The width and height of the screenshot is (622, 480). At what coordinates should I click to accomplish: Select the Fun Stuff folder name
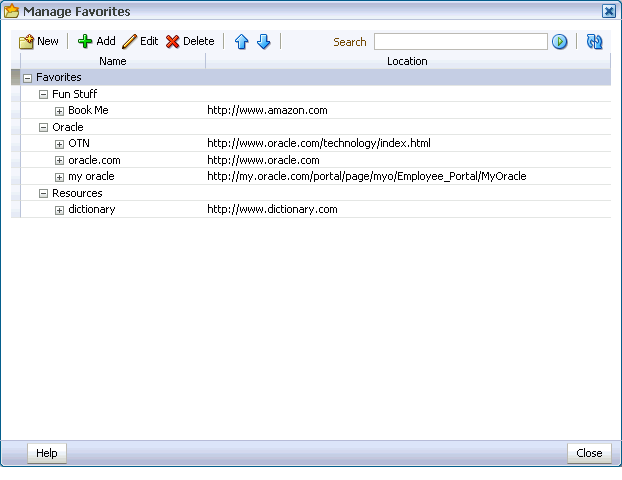[x=75, y=94]
